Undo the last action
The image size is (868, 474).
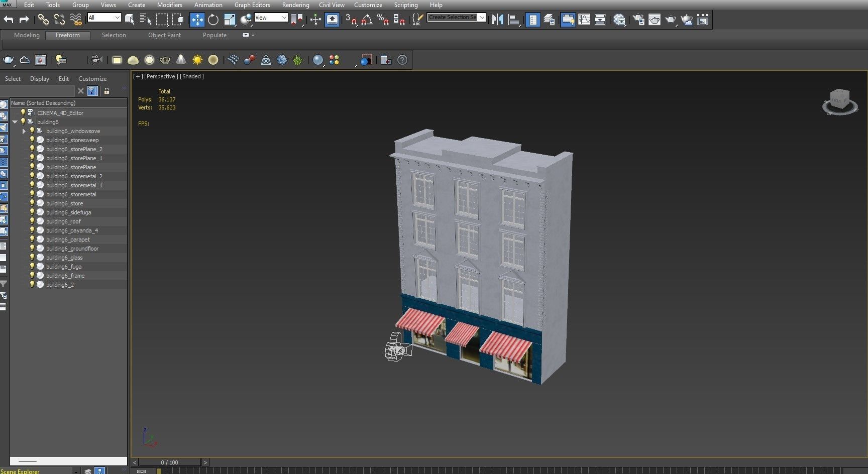click(9, 20)
